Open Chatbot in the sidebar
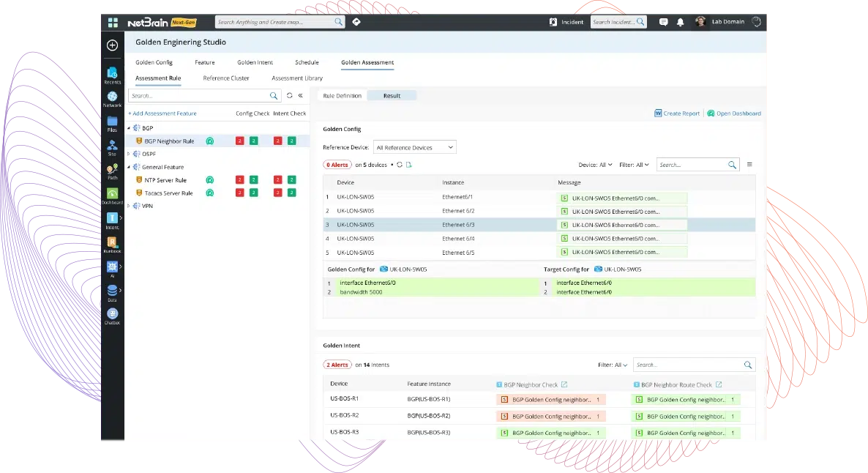The height and width of the screenshot is (473, 868). tap(113, 316)
